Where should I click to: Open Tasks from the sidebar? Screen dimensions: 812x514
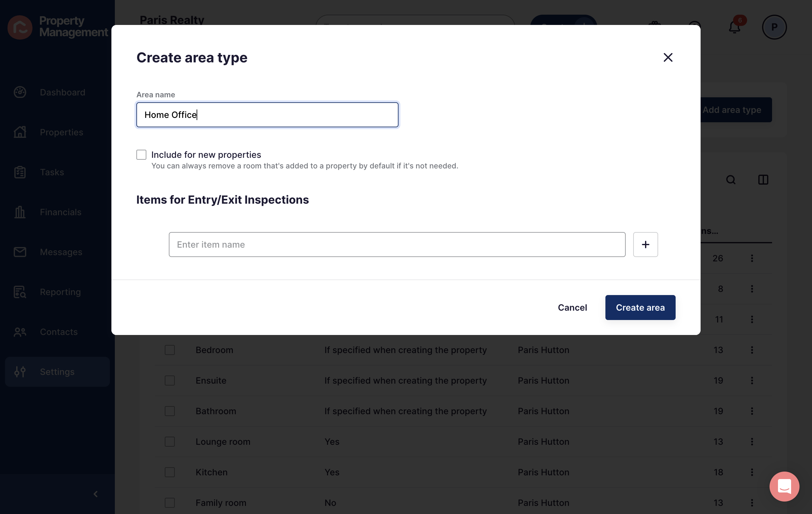57,172
